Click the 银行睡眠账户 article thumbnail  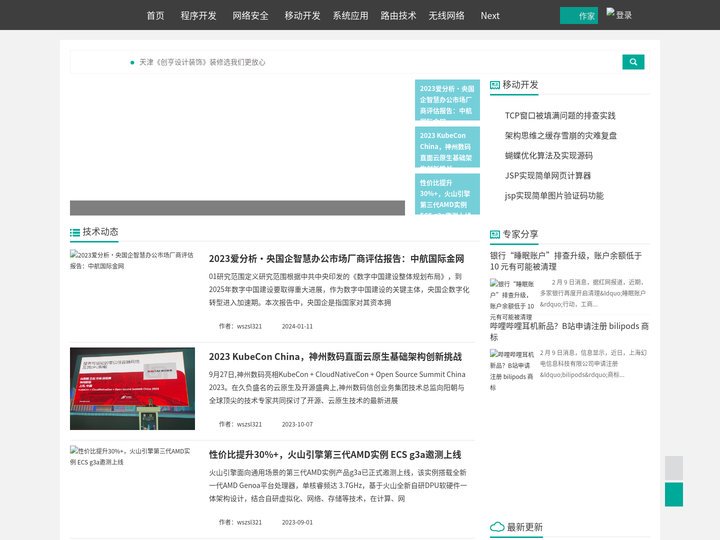(x=512, y=300)
